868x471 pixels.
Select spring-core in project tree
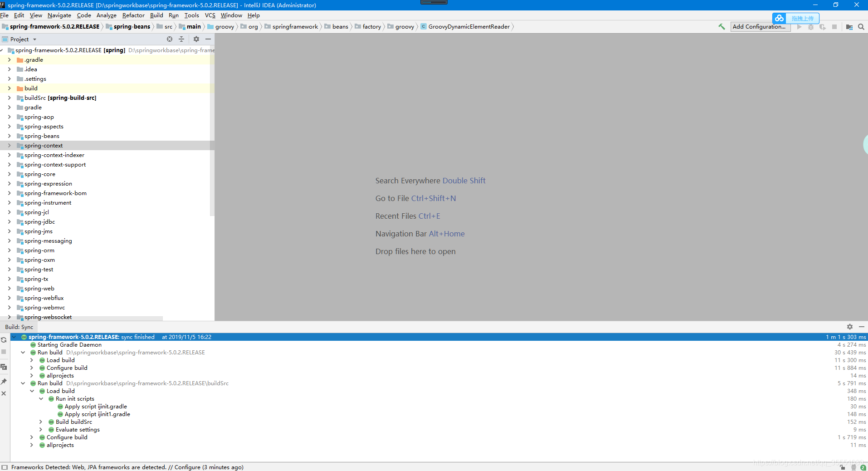[40, 174]
